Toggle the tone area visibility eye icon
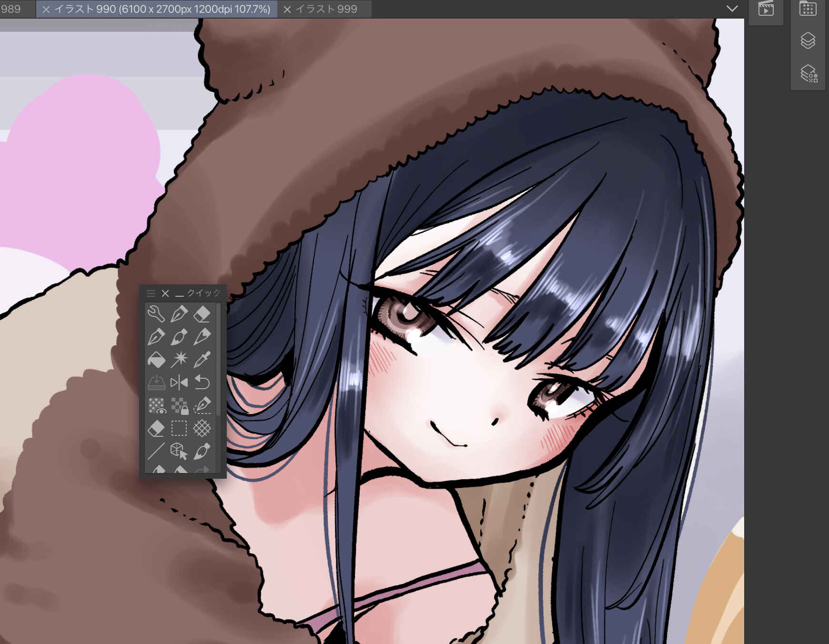The width and height of the screenshot is (829, 644). coord(156,406)
